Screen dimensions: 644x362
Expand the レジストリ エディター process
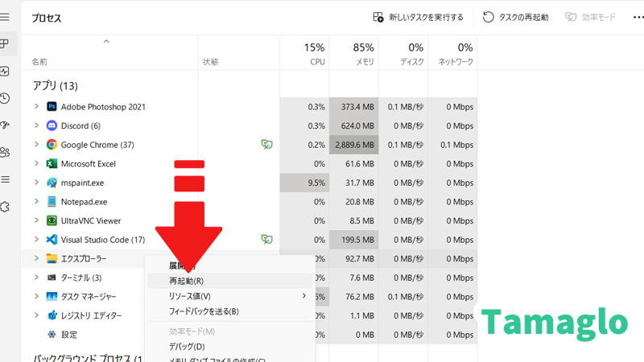pyautogui.click(x=36, y=315)
